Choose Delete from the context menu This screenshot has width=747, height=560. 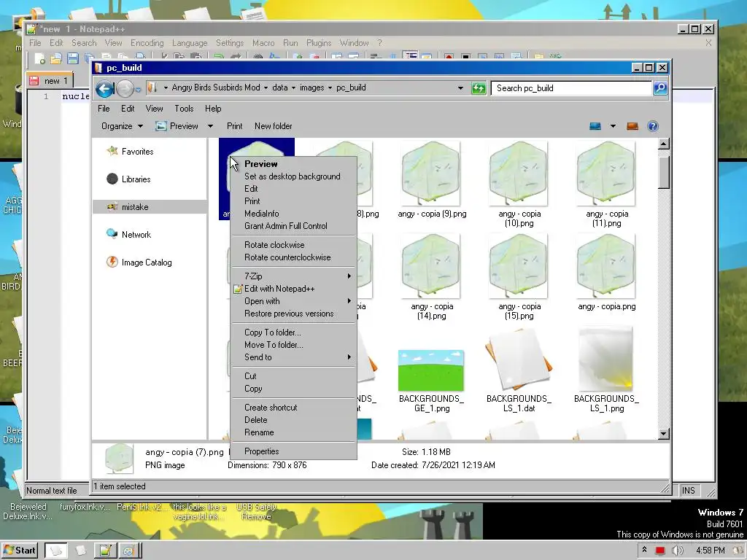coord(293,420)
